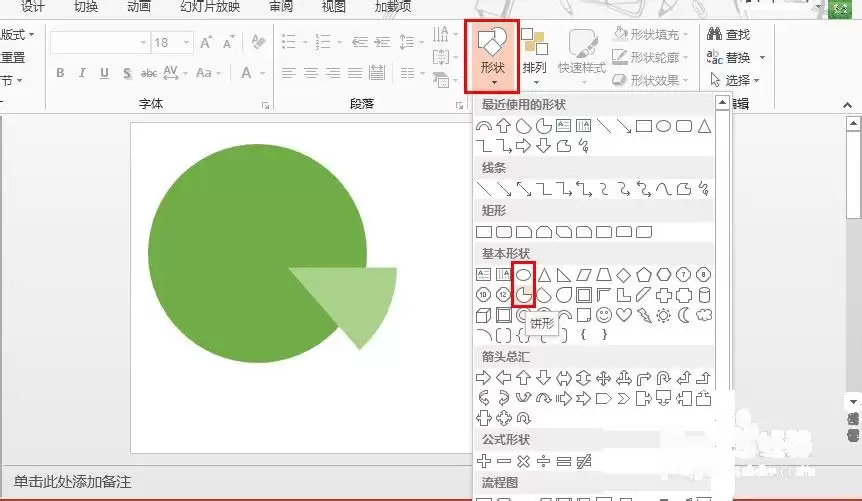
Task: Select the Left Arrow in Block Arrows
Action: pos(504,378)
